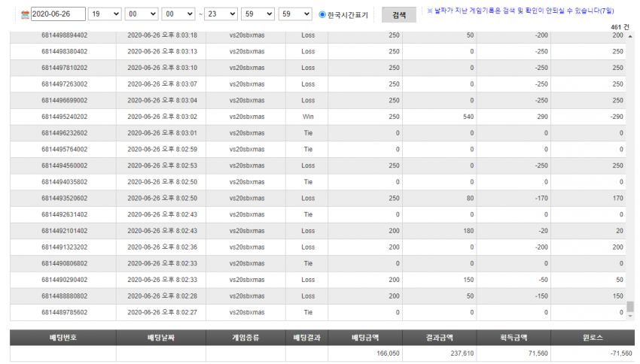Click the 배팅결과 column header
Image resolution: width=640 pixels, height=364 pixels.
307,338
